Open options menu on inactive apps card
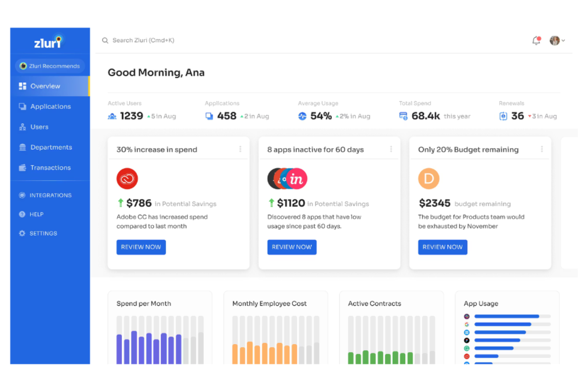This screenshot has width=588, height=392. coord(391,149)
